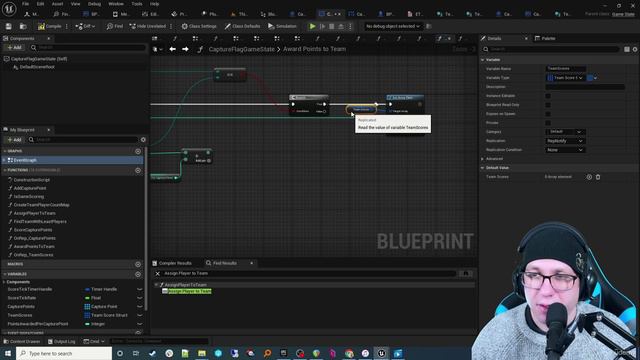Screen dimensions: 640x360
Task: Open the Debug menu
Action: [94, 4]
